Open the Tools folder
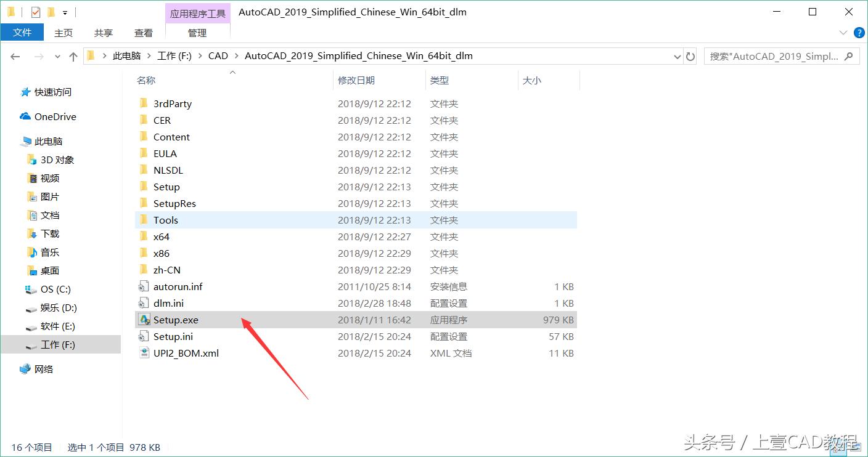868x457 pixels. click(x=166, y=220)
